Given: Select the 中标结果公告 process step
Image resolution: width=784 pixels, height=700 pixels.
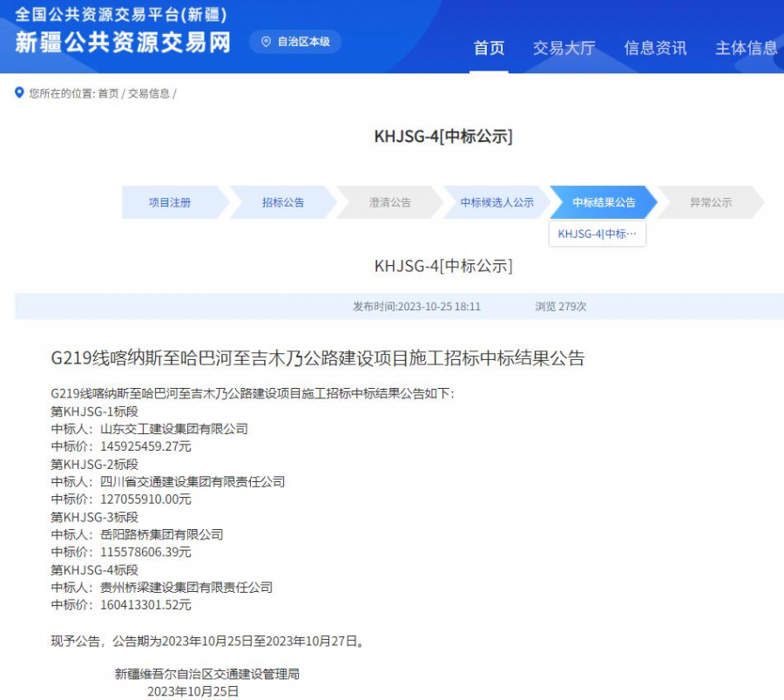Looking at the screenshot, I should pos(603,202).
